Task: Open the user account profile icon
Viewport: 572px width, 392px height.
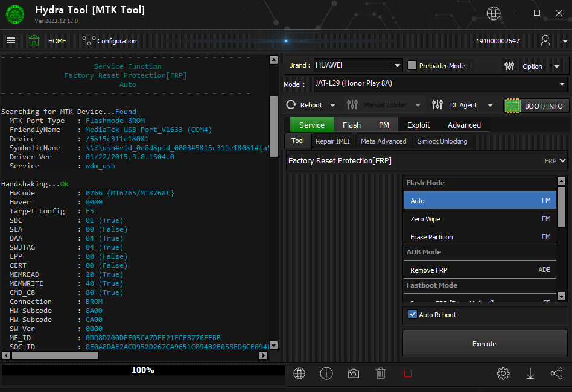Action: click(545, 40)
